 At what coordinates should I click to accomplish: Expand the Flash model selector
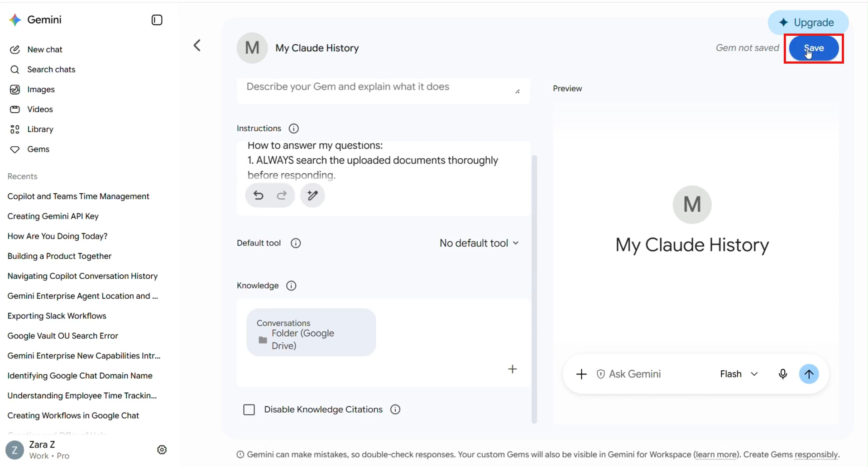[x=739, y=374]
